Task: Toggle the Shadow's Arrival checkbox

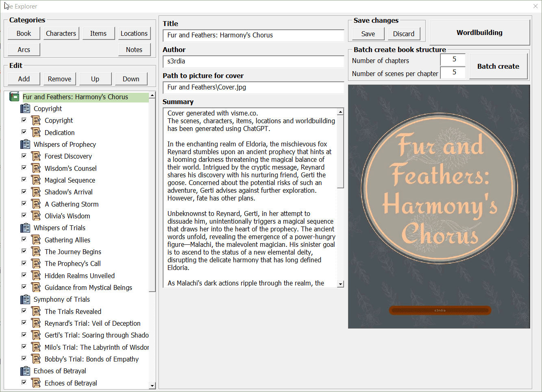Action: pos(24,192)
